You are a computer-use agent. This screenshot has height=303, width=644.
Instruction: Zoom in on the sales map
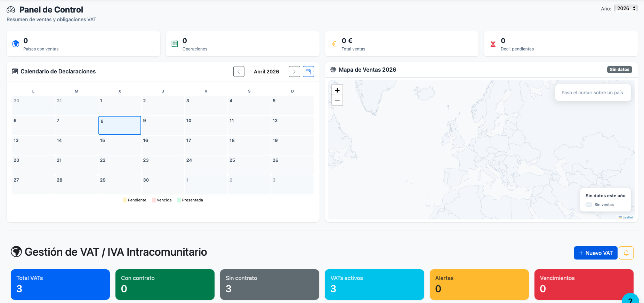[337, 90]
